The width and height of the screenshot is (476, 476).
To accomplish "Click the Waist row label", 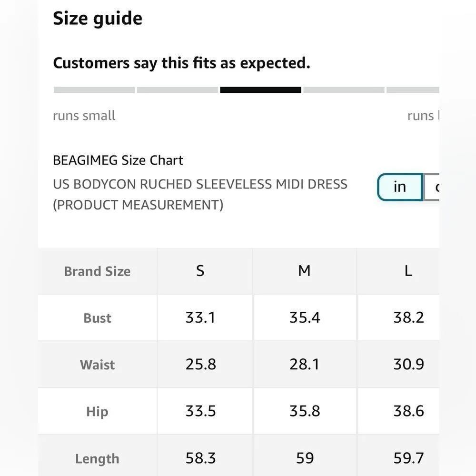I will [x=97, y=365].
